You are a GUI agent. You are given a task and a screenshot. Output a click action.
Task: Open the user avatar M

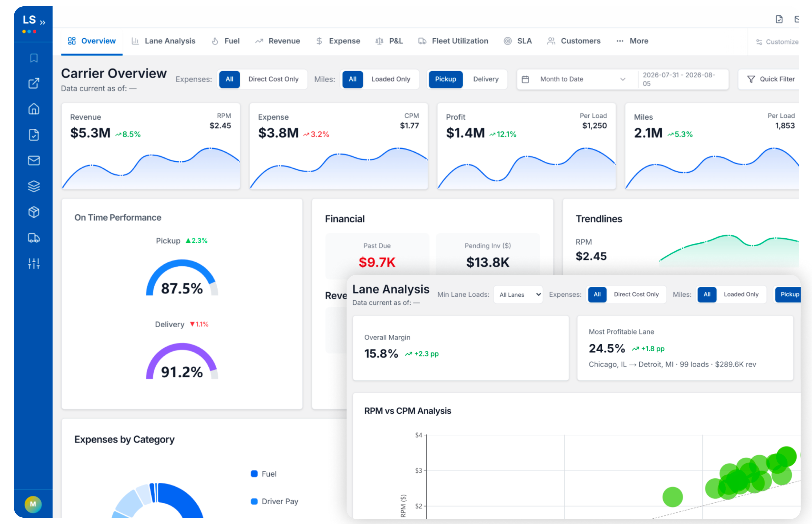[x=33, y=504]
